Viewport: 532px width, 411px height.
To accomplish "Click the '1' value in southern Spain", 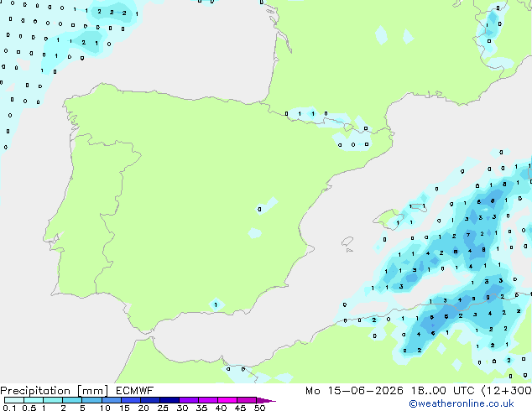I will tap(216, 304).
